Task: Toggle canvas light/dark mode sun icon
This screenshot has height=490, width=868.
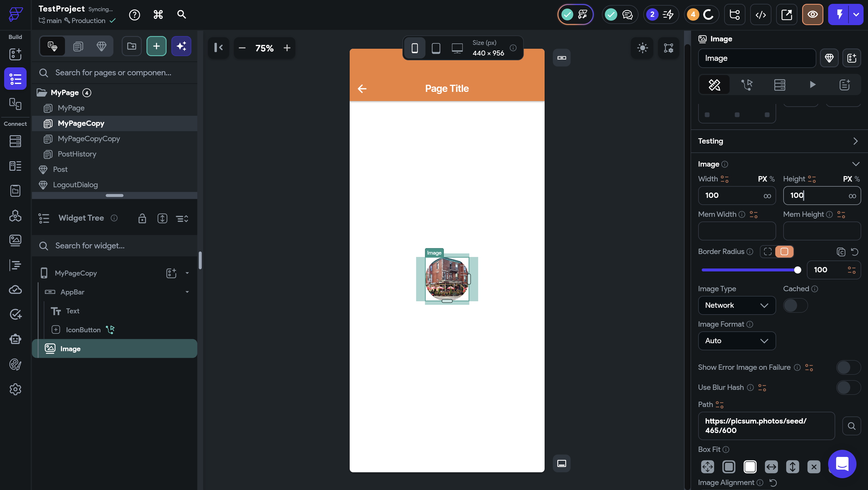Action: tap(642, 48)
